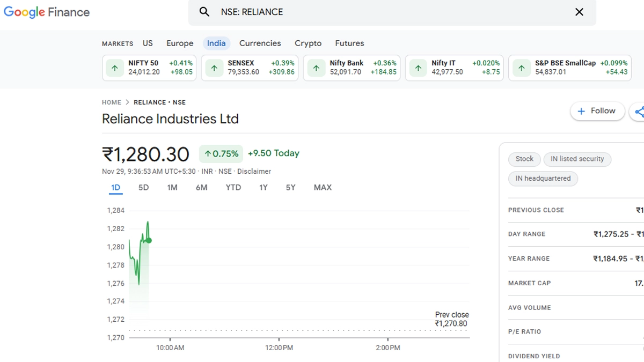Select the Crypto markets tab
This screenshot has height=362, width=644.
point(308,43)
